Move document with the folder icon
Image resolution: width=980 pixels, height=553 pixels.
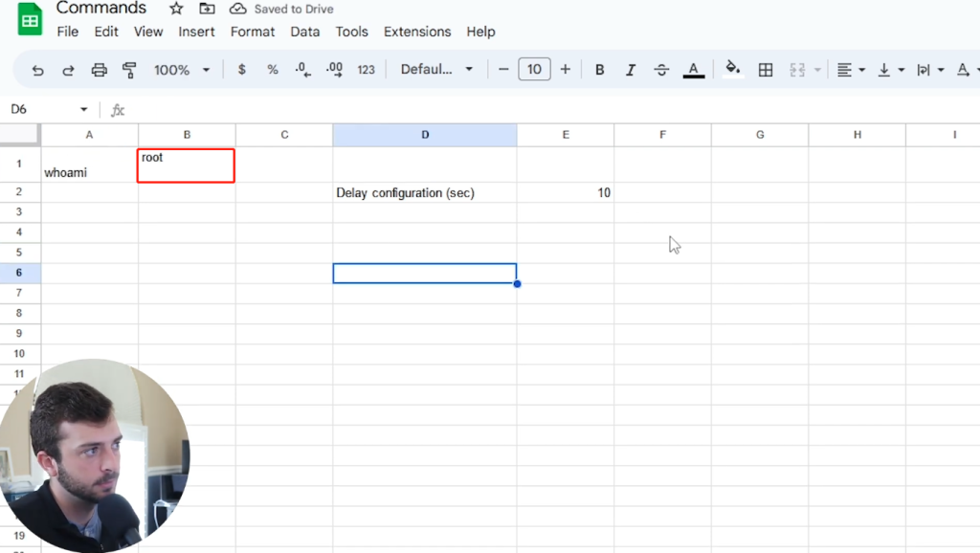pos(207,9)
